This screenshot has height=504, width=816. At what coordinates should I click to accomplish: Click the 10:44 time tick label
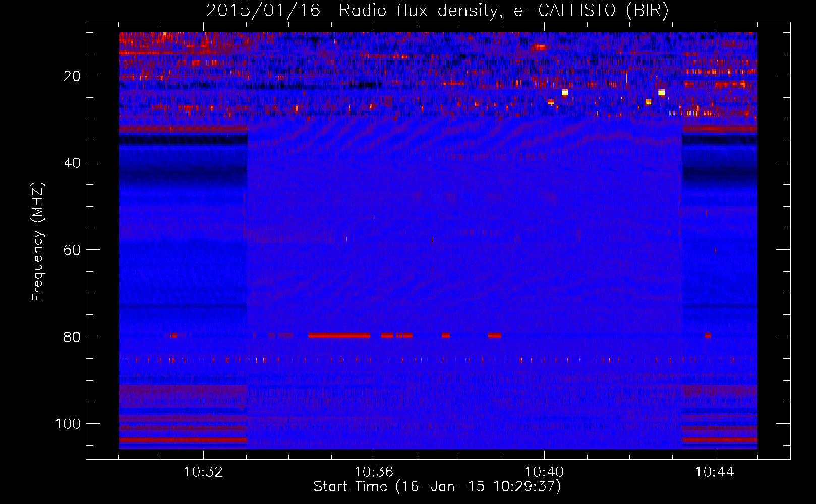point(715,472)
